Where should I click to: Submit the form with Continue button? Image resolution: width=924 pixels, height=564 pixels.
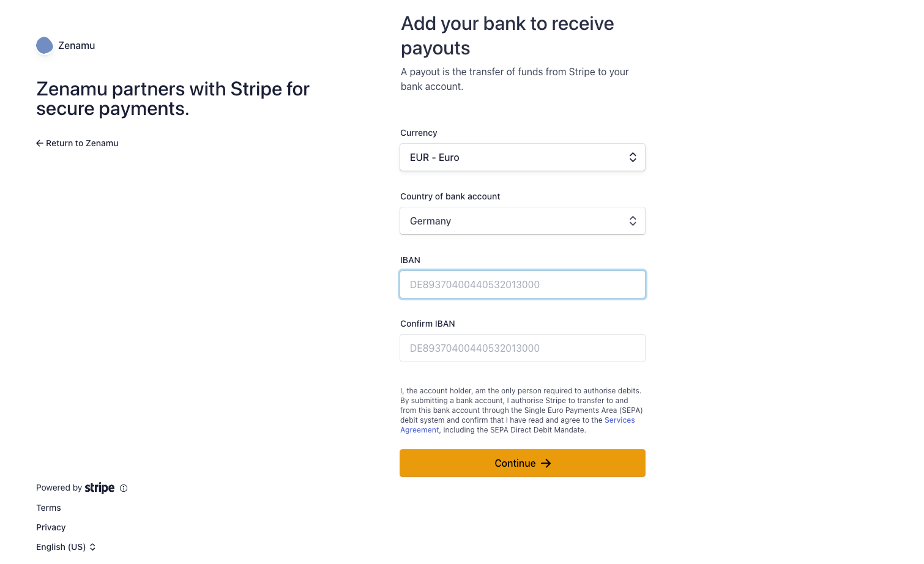click(x=523, y=463)
